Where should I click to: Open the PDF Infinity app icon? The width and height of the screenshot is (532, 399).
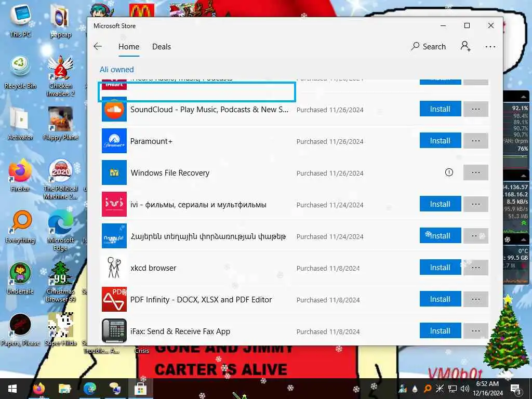tap(114, 299)
